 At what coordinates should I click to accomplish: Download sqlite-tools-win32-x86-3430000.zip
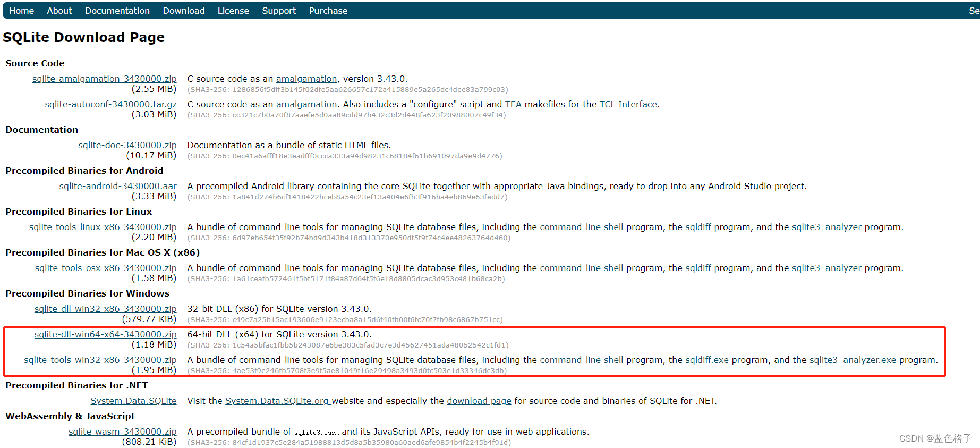[x=100, y=360]
